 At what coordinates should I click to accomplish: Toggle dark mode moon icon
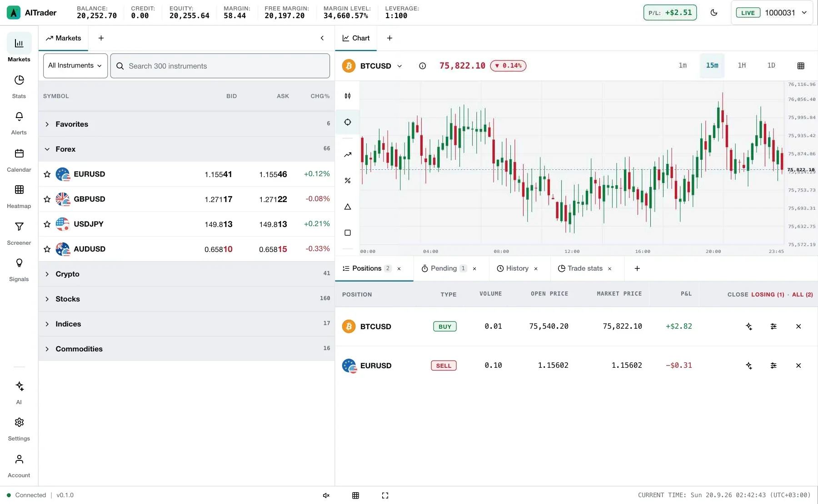(x=714, y=13)
